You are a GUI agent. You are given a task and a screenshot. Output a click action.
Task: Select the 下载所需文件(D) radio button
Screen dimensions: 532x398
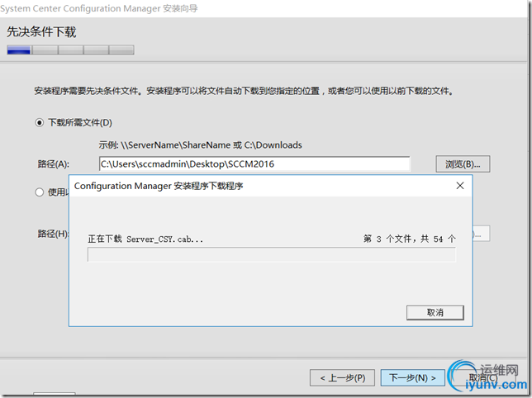(x=40, y=122)
